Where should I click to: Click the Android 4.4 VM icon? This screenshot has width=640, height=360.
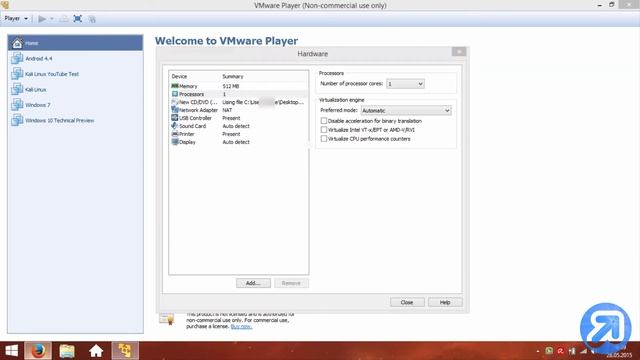17,58
